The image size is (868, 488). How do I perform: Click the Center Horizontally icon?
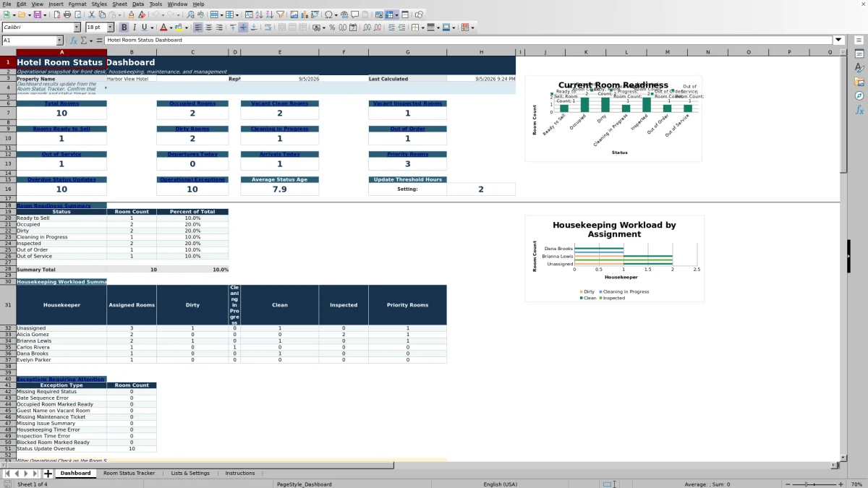[x=209, y=27]
